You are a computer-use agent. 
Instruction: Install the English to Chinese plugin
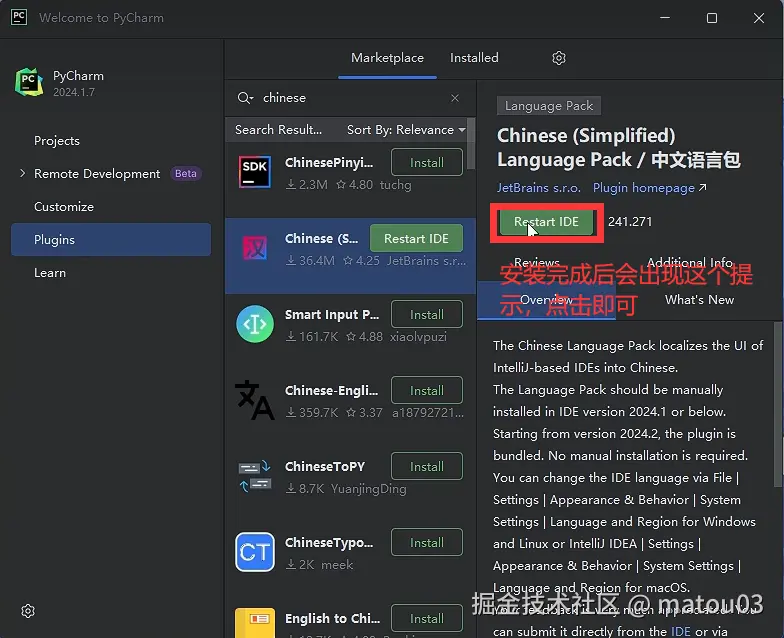point(426,618)
